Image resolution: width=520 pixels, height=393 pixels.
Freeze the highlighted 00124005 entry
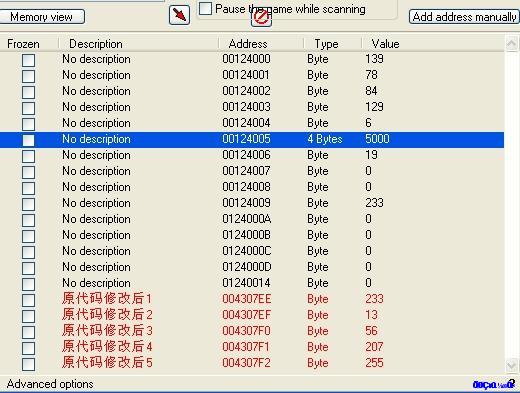(x=28, y=140)
